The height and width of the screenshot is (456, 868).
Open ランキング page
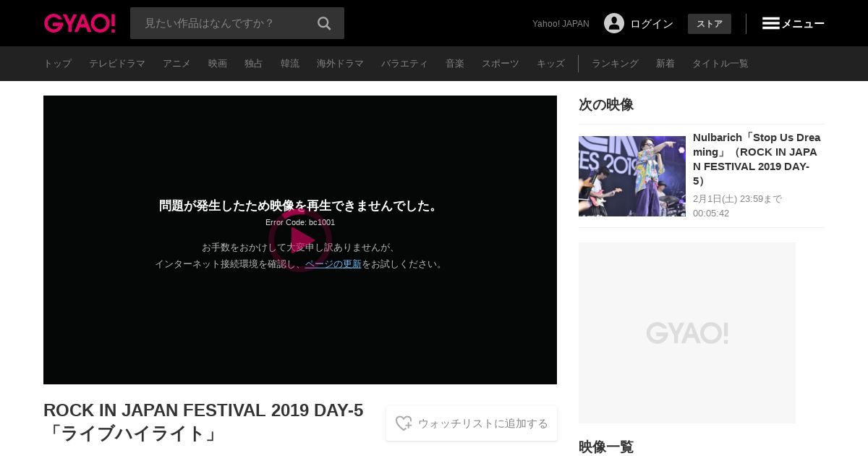(615, 64)
